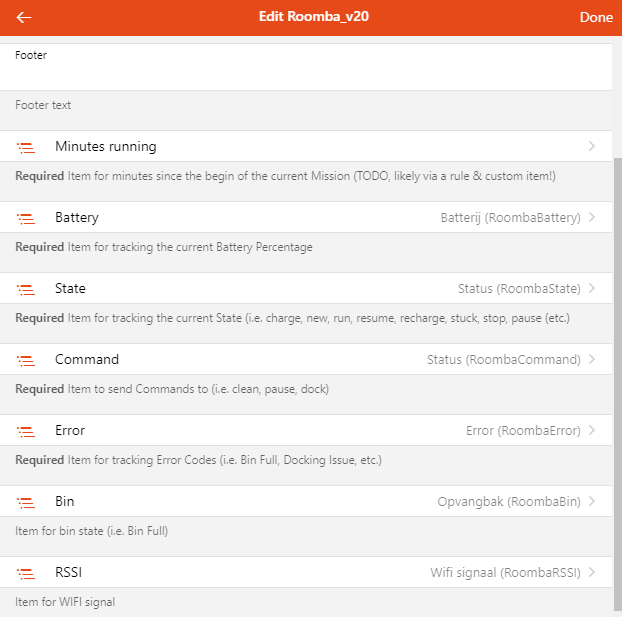
Task: Select the Command setting label
Action: (x=87, y=359)
